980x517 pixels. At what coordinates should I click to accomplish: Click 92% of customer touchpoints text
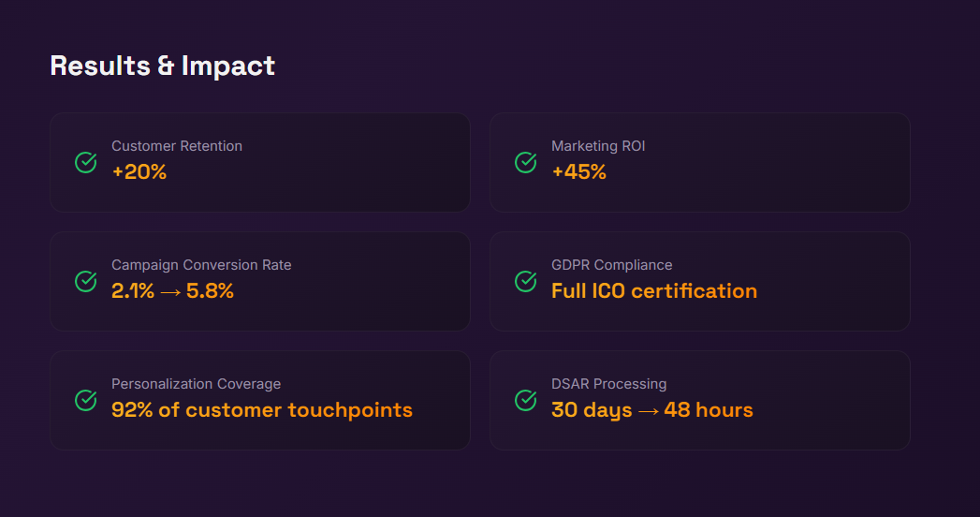pos(261,410)
